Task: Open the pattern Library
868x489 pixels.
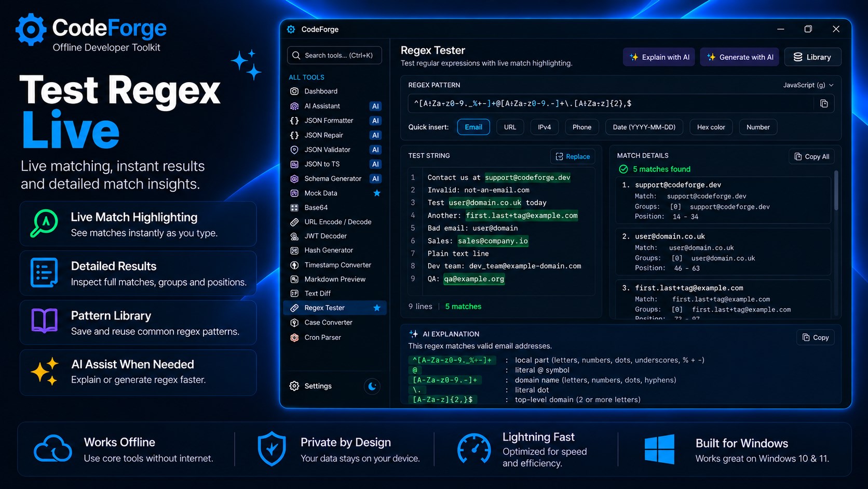Action: [x=812, y=57]
